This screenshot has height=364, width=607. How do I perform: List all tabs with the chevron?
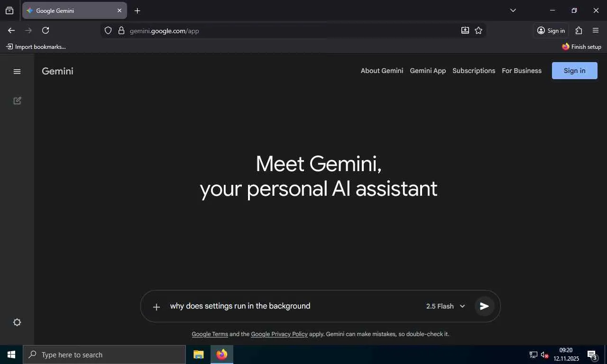coord(513,10)
